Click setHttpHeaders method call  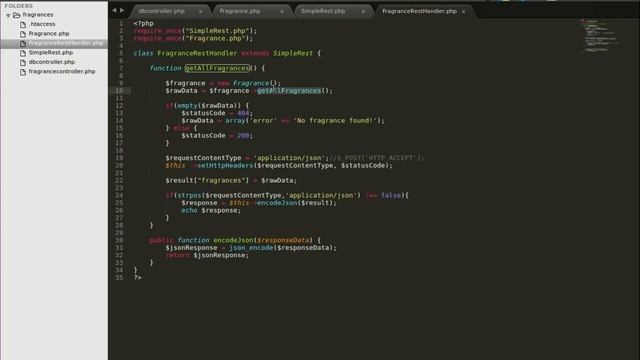(x=225, y=165)
